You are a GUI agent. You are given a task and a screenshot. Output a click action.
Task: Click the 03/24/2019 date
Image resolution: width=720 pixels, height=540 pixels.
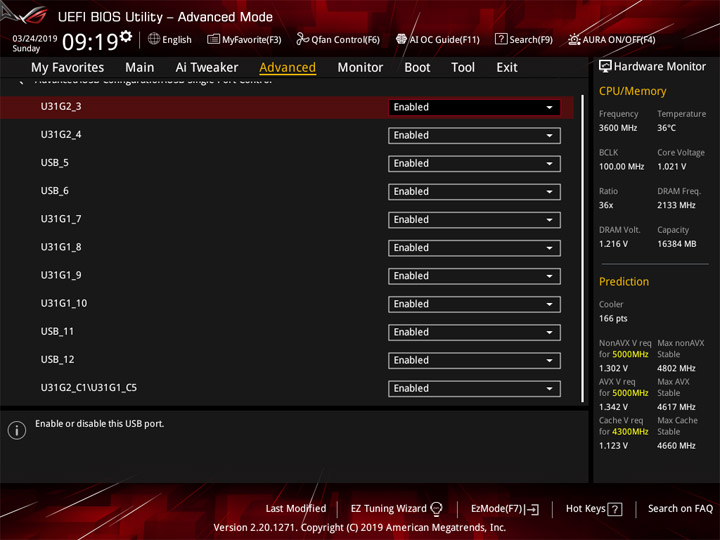(x=34, y=39)
